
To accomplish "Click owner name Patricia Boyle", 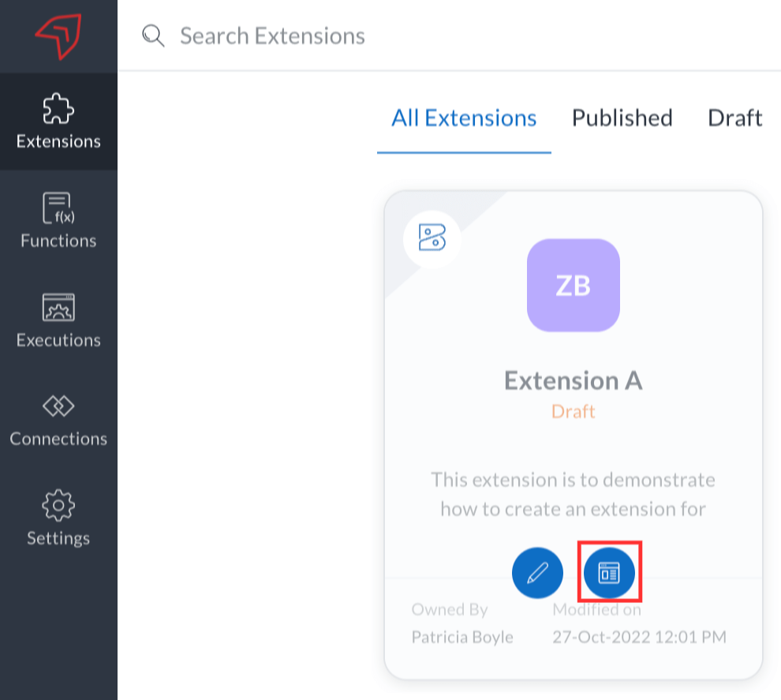I will 462,637.
